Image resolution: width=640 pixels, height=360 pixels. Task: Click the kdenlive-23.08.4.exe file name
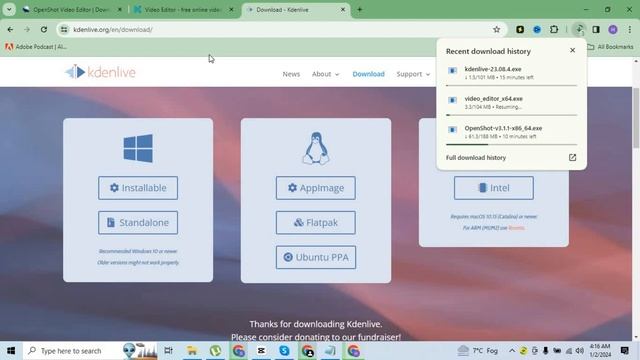(x=493, y=69)
